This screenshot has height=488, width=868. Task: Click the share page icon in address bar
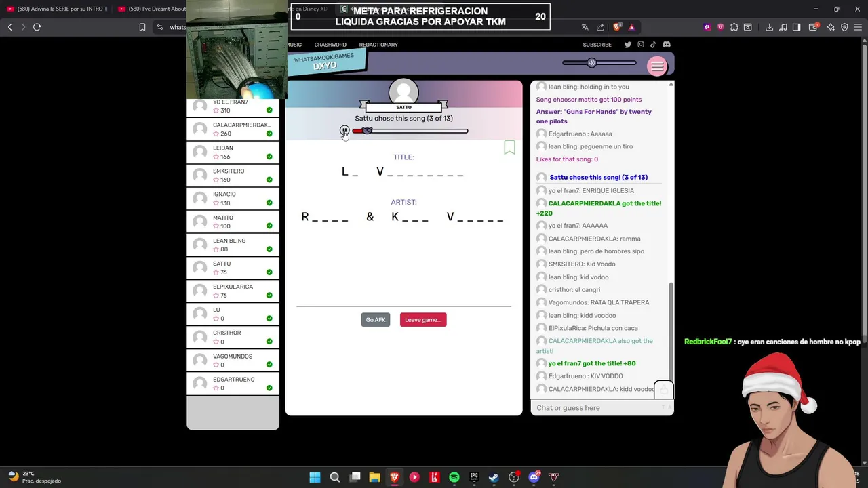600,27
